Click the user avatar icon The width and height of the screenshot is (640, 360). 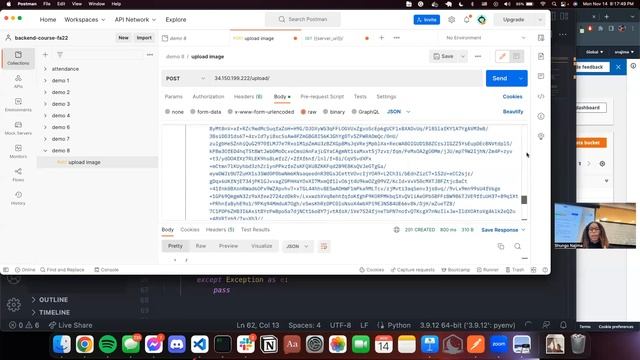point(482,20)
